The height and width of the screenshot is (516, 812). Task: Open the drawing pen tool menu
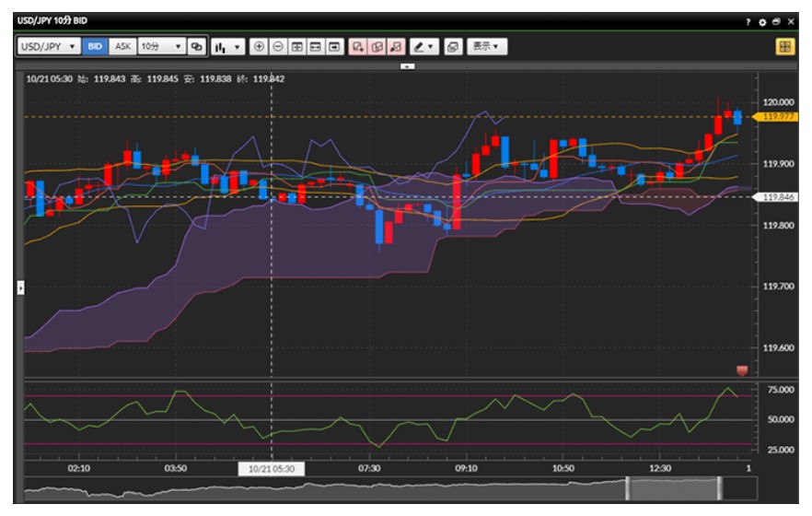(423, 46)
